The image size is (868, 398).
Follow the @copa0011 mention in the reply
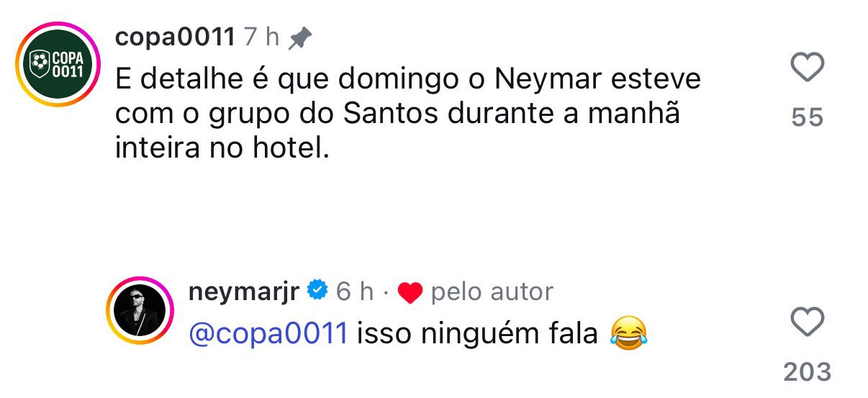coord(268,333)
